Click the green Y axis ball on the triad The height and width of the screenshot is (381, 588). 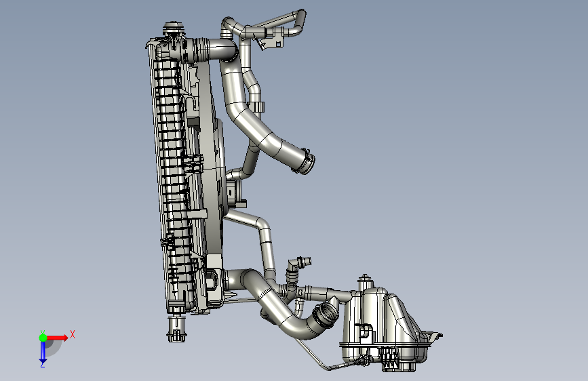43,338
